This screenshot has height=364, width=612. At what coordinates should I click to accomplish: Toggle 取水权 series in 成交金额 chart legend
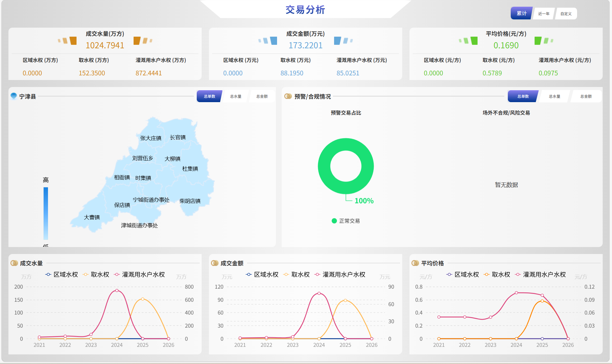pos(298,274)
